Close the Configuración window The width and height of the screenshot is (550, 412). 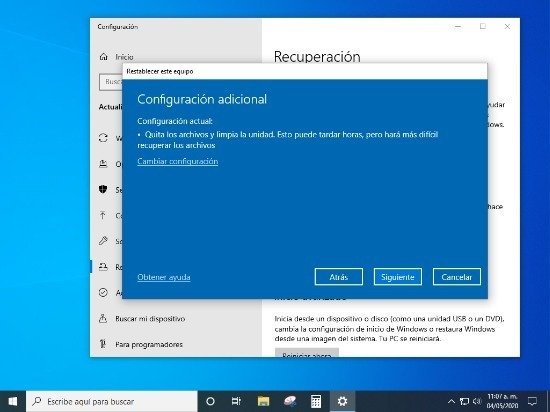tap(507, 26)
